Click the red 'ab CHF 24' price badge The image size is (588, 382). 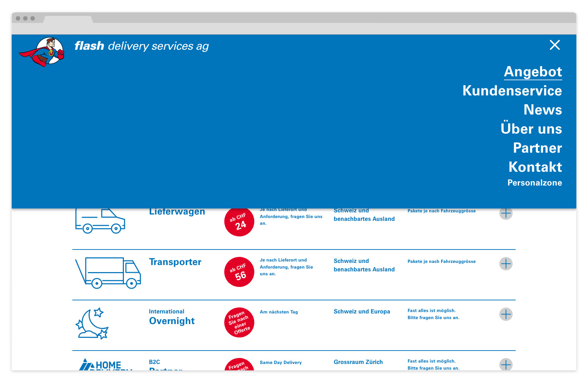point(239,222)
